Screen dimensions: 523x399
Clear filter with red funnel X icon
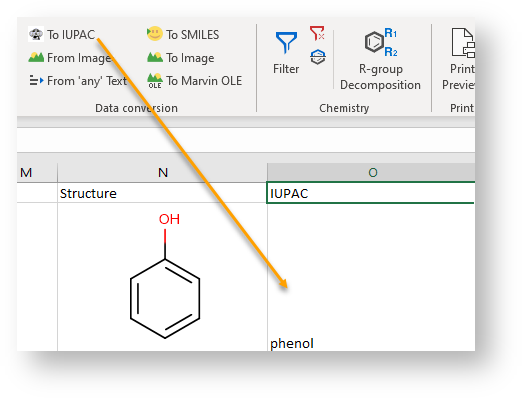click(x=317, y=33)
